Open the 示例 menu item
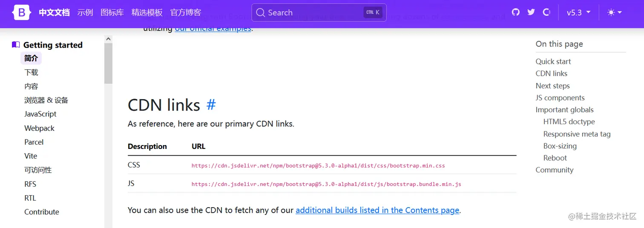This screenshot has width=644, height=228. click(85, 12)
